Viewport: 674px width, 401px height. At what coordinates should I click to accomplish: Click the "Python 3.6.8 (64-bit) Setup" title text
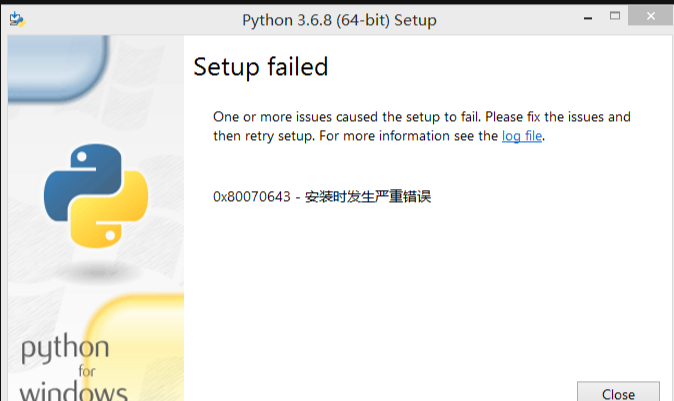pyautogui.click(x=339, y=20)
